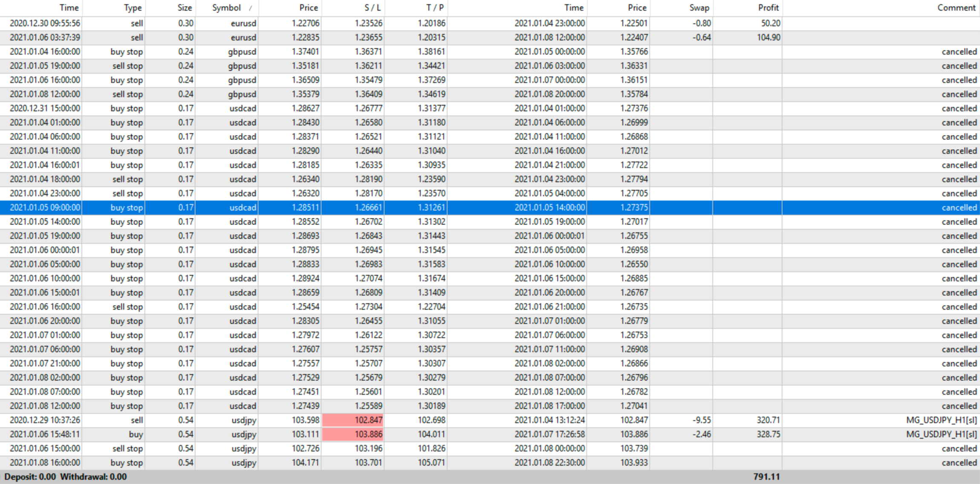This screenshot has height=484, width=980.
Task: Click the Type column header
Action: pyautogui.click(x=133, y=8)
